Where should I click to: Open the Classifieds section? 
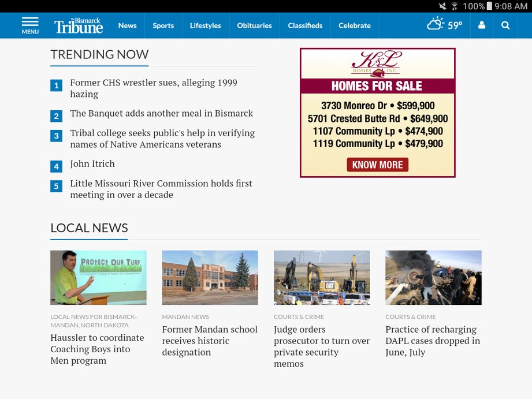[305, 25]
